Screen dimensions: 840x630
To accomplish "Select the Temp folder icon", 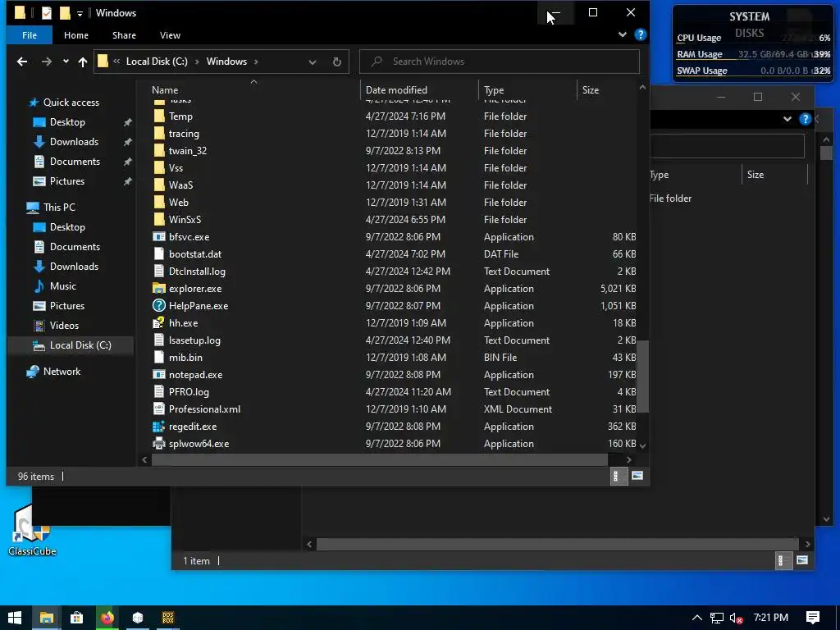I will click(158, 116).
